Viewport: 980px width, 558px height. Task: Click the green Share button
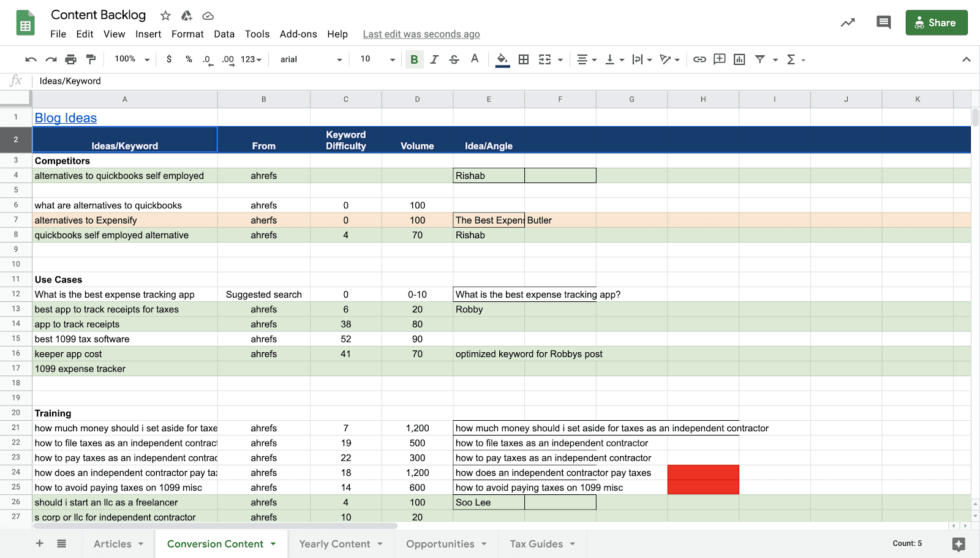937,23
